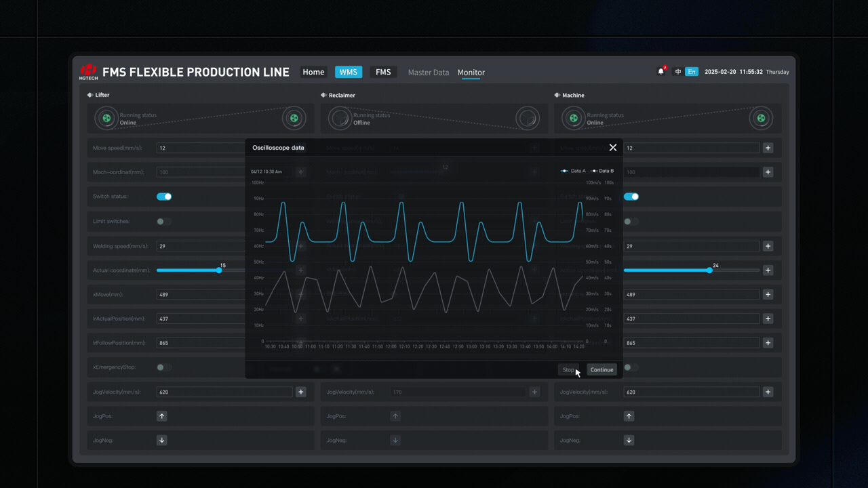Click plus button beside Machine xMove 489

(x=768, y=295)
